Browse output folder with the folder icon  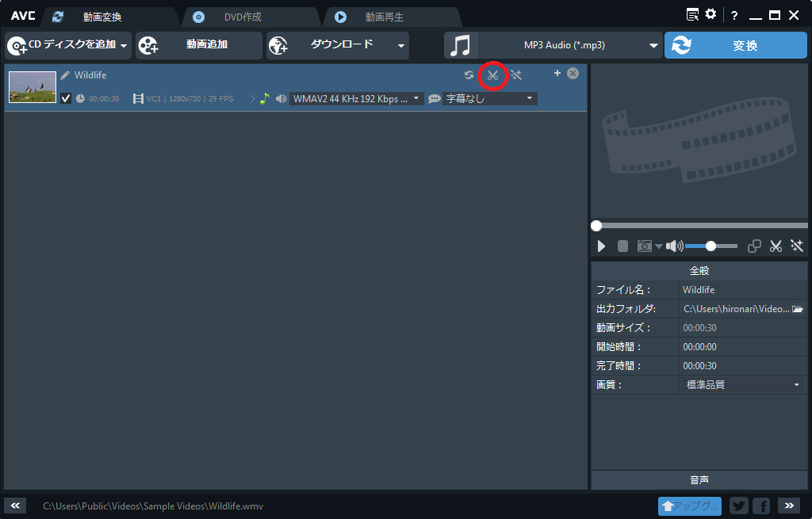pyautogui.click(x=798, y=309)
